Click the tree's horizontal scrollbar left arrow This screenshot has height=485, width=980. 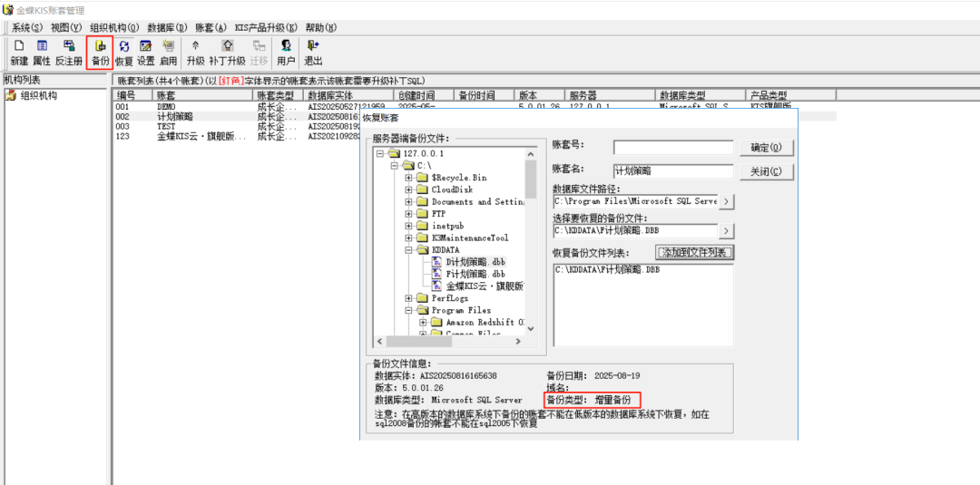[378, 342]
